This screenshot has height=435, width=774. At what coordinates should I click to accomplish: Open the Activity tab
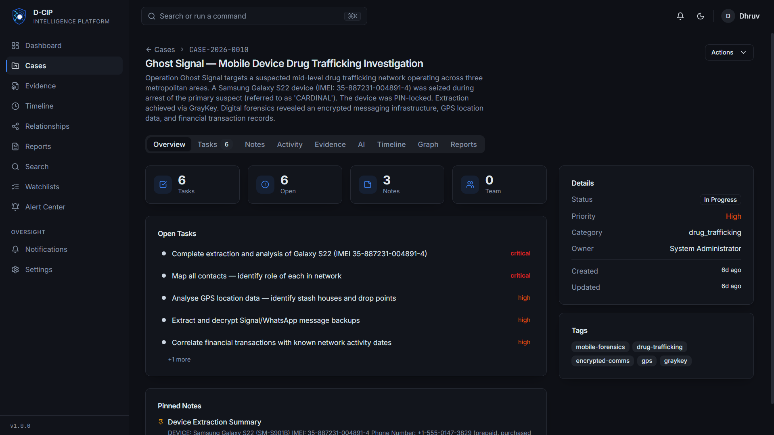click(289, 145)
